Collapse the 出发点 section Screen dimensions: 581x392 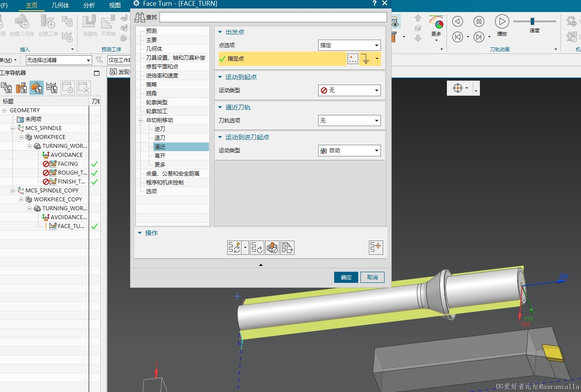tap(220, 32)
